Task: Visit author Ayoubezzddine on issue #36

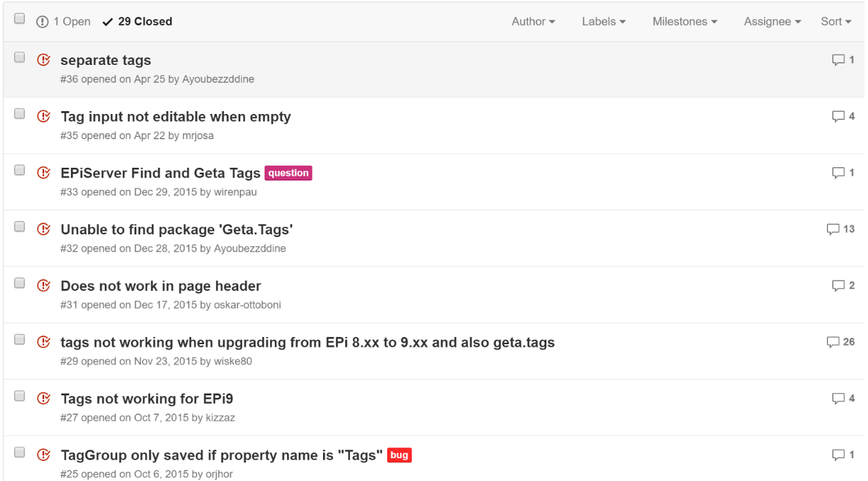Action: [218, 79]
